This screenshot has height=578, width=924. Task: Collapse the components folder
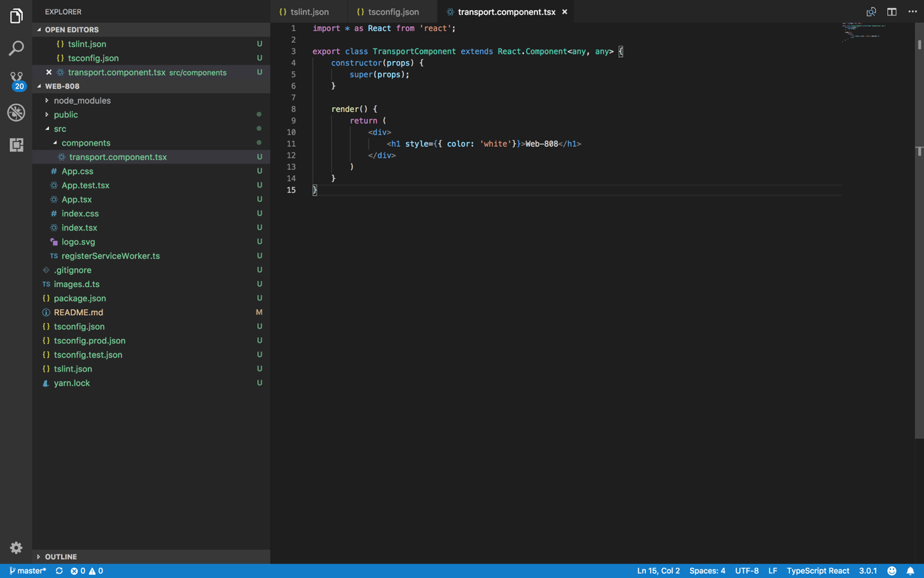(85, 143)
